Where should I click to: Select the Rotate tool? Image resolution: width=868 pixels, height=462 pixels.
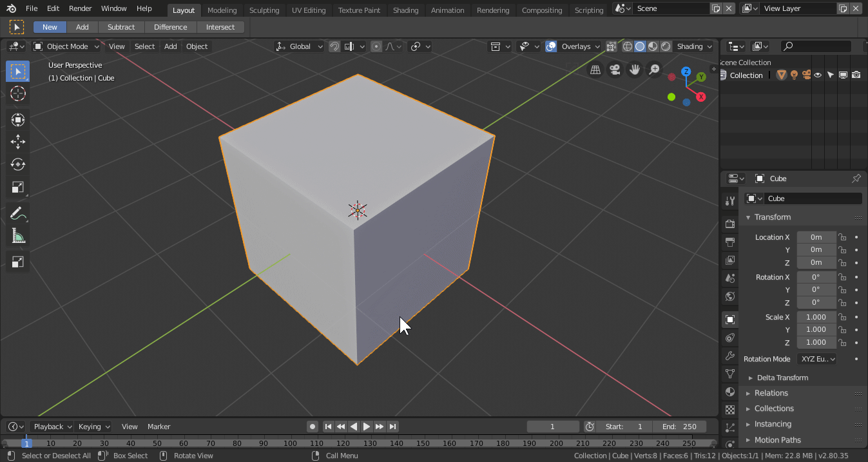[18, 164]
